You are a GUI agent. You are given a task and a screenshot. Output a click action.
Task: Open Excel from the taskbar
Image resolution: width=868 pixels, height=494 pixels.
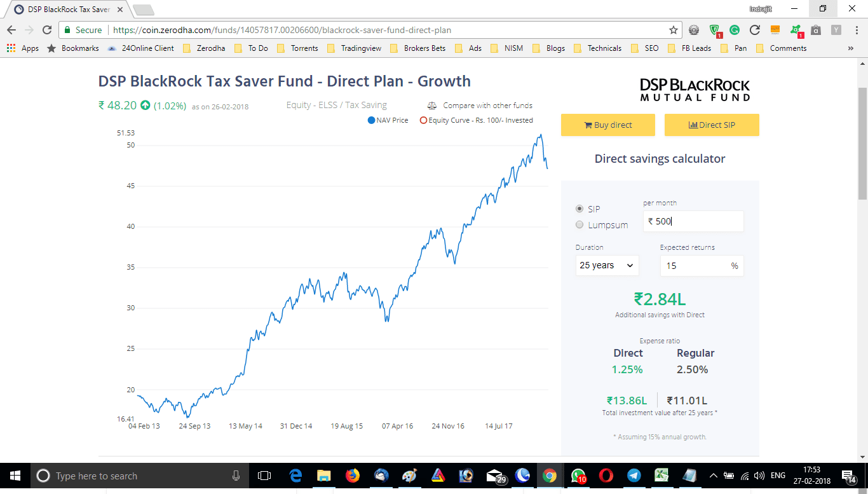(x=662, y=476)
